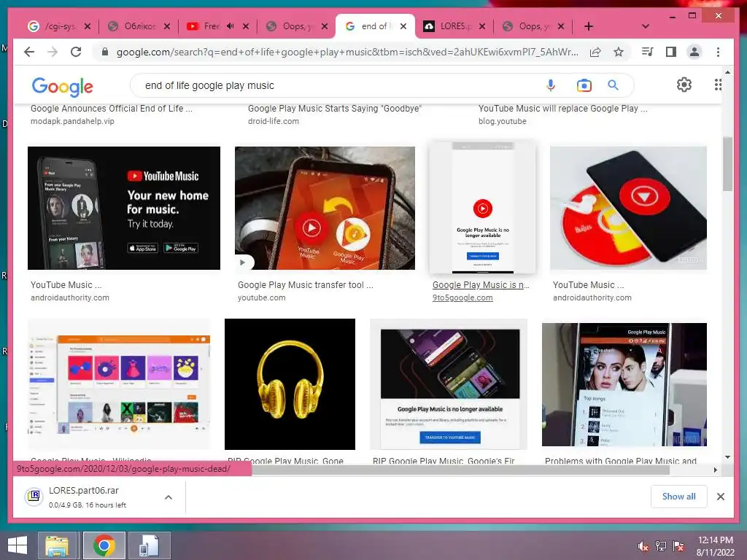Mute the audio-playing tab speaker icon
The image size is (747, 560).
coord(230,26)
